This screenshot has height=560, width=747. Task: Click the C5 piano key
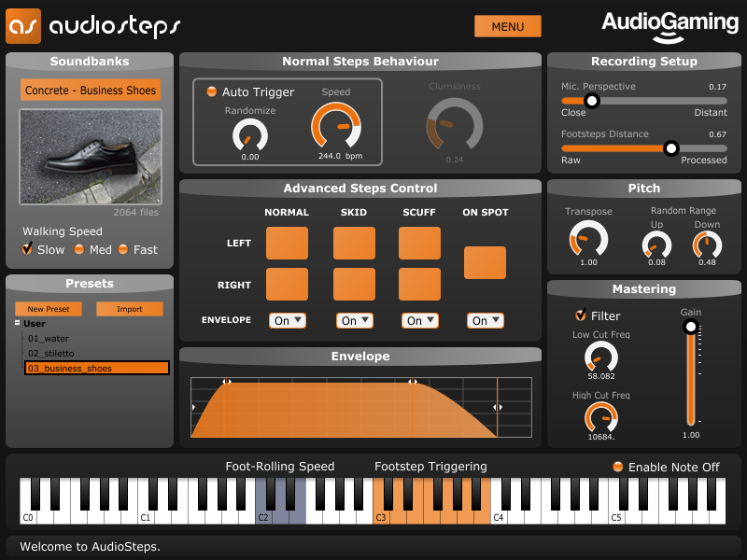[x=616, y=517]
